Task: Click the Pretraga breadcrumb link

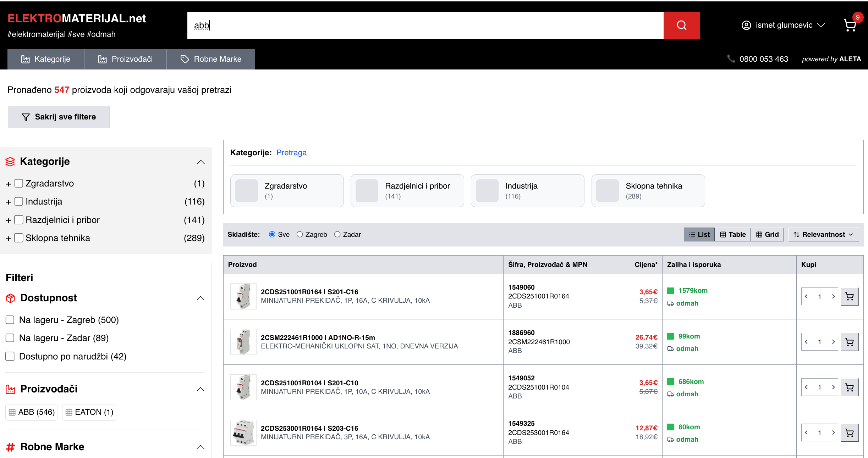Action: pyautogui.click(x=291, y=152)
